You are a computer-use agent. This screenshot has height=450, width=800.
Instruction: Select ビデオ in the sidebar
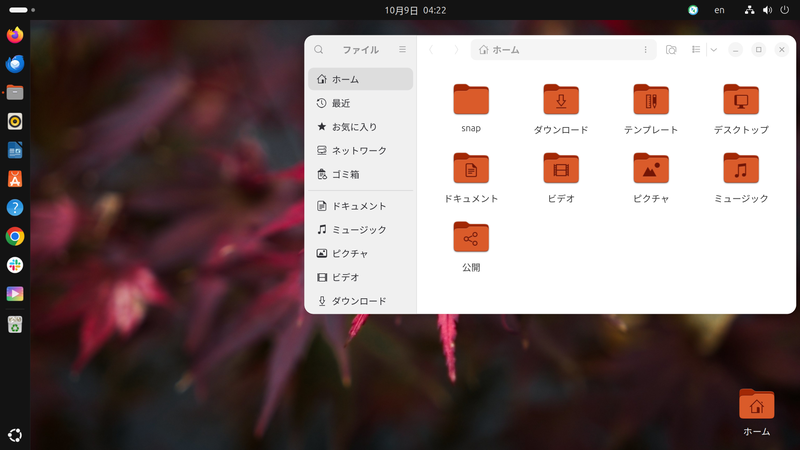[360, 277]
